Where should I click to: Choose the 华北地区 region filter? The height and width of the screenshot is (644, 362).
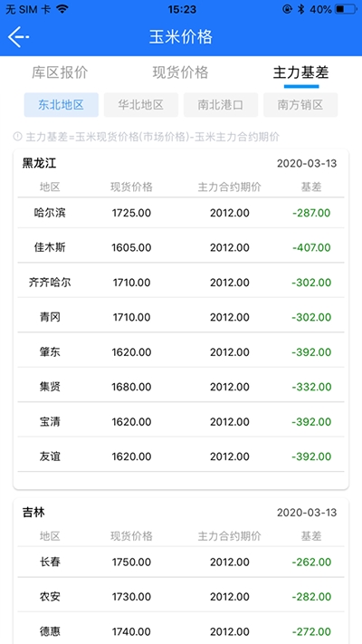[141, 105]
